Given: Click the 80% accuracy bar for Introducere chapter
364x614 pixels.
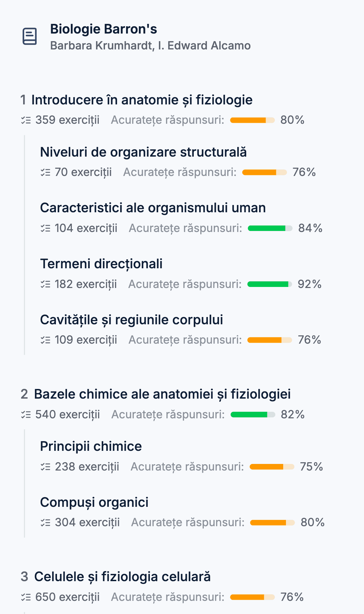Looking at the screenshot, I should [x=252, y=120].
